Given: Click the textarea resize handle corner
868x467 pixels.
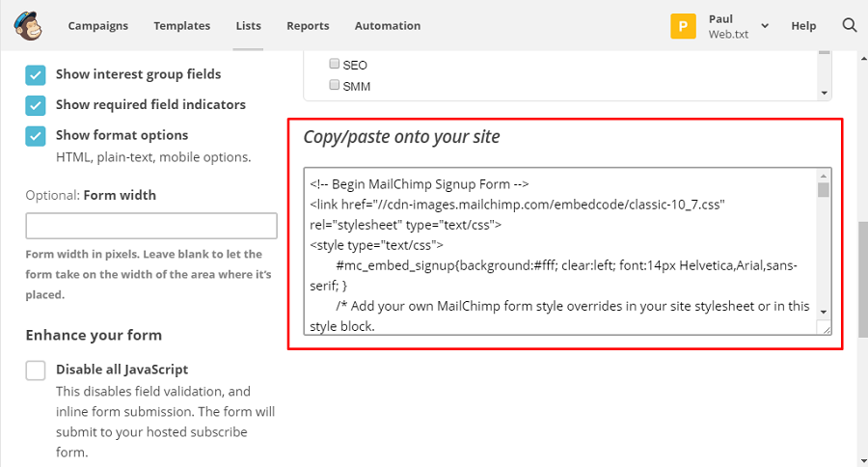Looking at the screenshot, I should click(826, 329).
